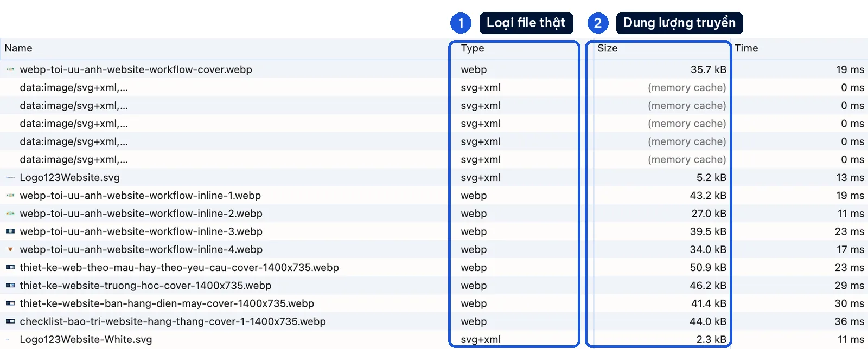
Task: Click the 50.9 kB size value
Action: [x=708, y=267]
